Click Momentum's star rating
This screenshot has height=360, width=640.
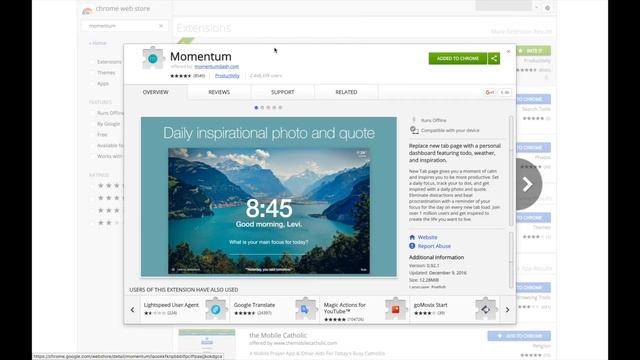pos(180,76)
